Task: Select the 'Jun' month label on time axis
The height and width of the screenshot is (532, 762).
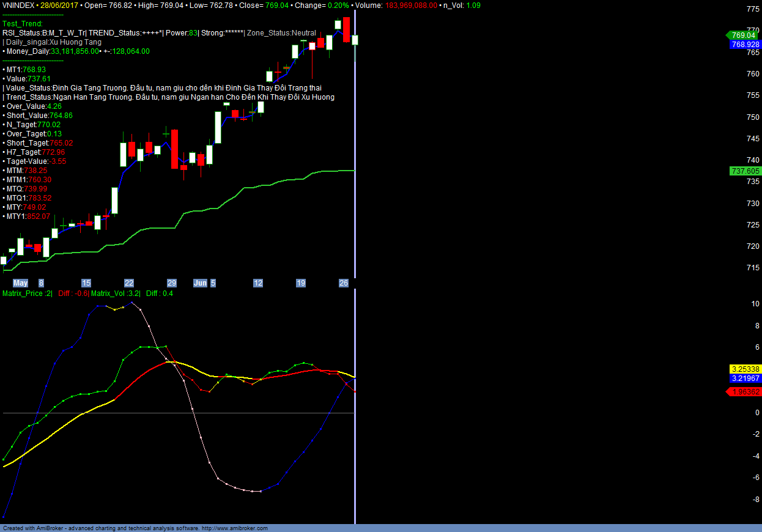Action: [x=200, y=283]
